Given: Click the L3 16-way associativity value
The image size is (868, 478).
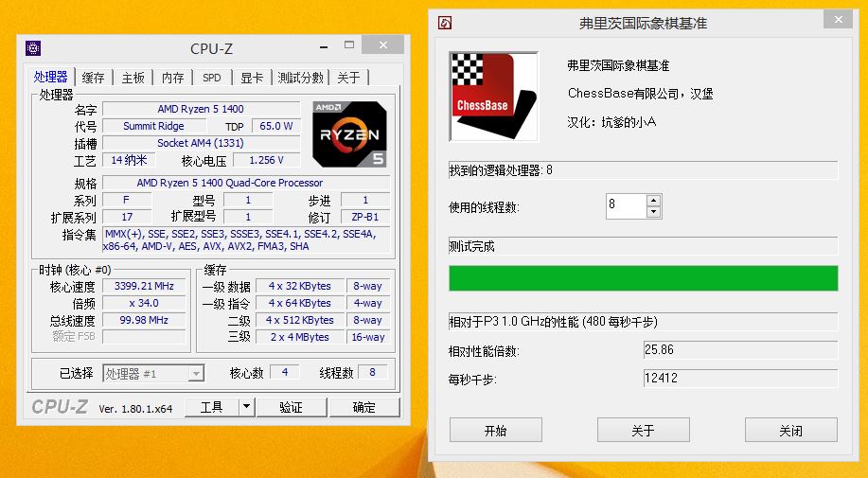Looking at the screenshot, I should 368,337.
